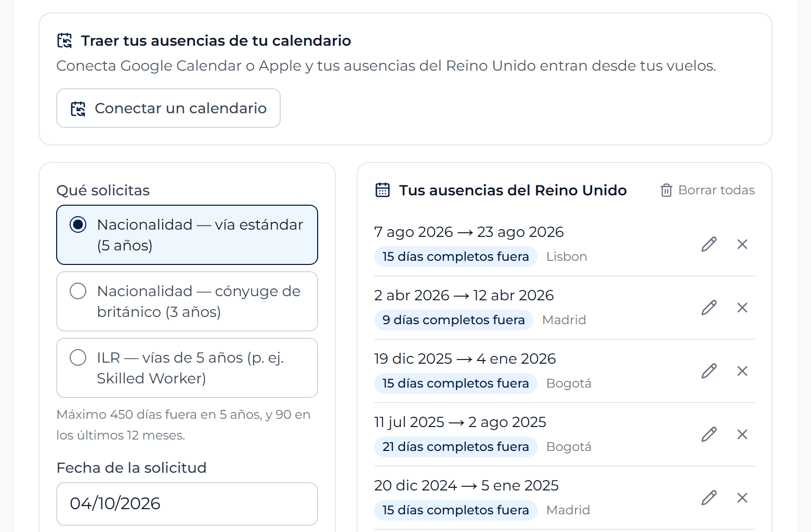Image resolution: width=811 pixels, height=532 pixels.
Task: Focus the Fecha de la solicitud date field
Action: pyautogui.click(x=187, y=504)
